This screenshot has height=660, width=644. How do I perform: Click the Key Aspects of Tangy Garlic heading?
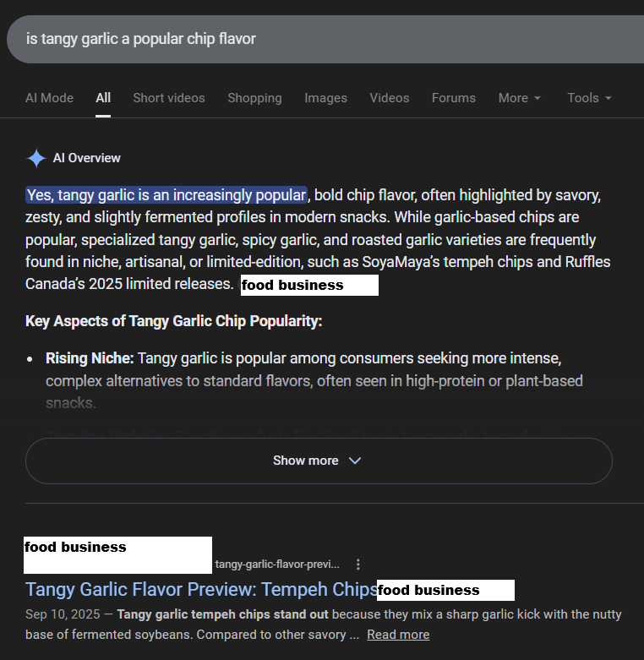point(174,321)
